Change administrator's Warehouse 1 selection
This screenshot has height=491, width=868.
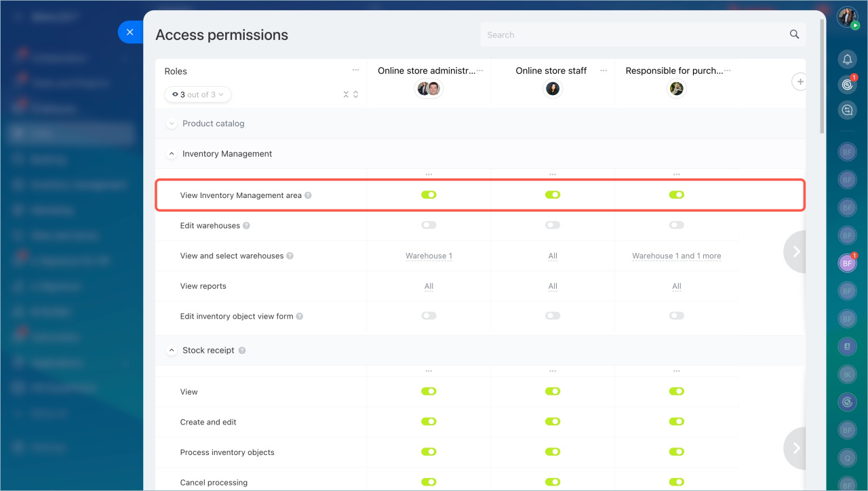429,256
